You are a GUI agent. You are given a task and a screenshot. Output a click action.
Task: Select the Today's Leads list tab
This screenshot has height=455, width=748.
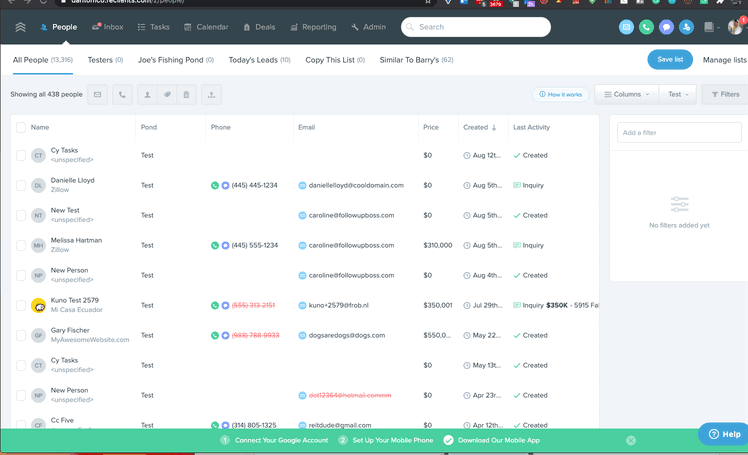pos(260,60)
